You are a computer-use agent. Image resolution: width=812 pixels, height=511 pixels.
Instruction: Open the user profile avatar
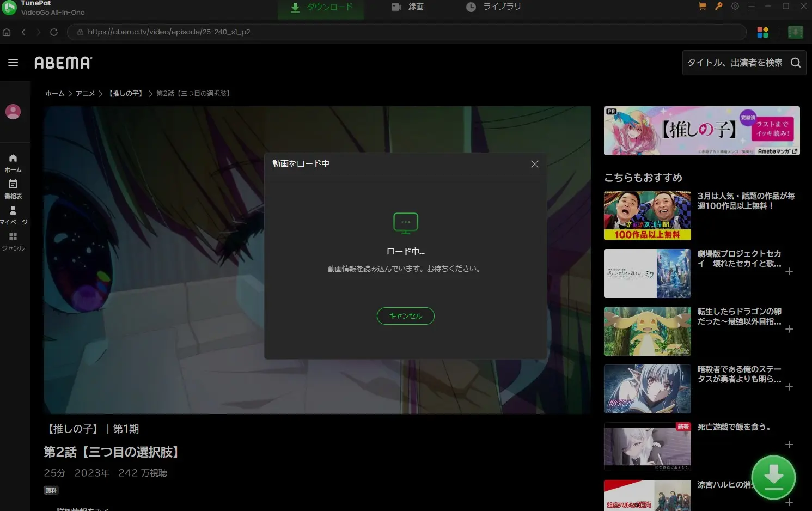click(x=13, y=112)
